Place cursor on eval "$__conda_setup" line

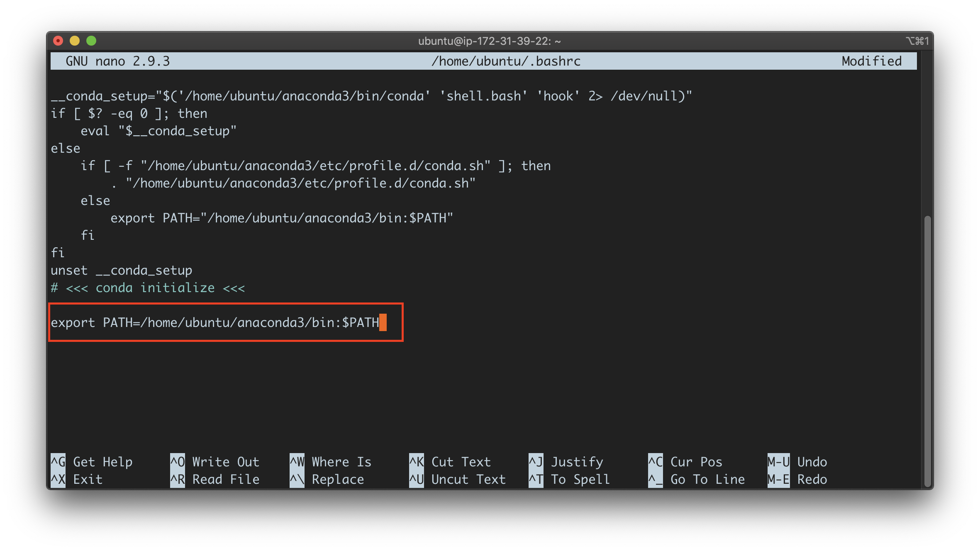(158, 131)
